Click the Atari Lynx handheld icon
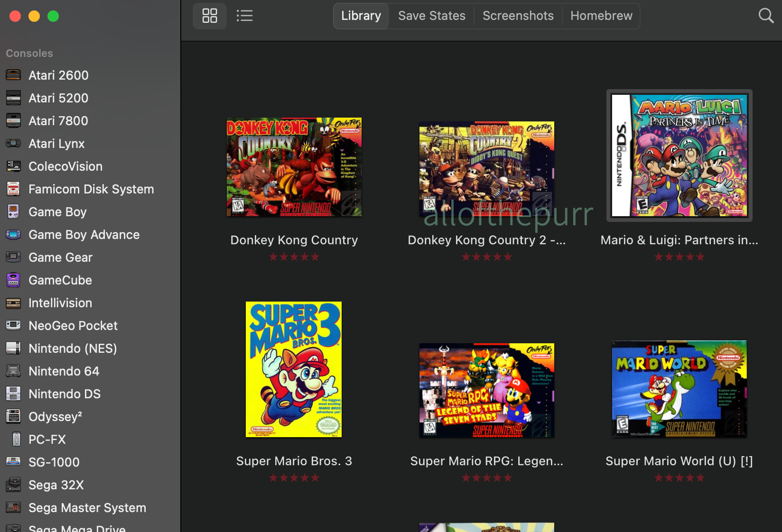Image resolution: width=782 pixels, height=532 pixels. coord(13,143)
